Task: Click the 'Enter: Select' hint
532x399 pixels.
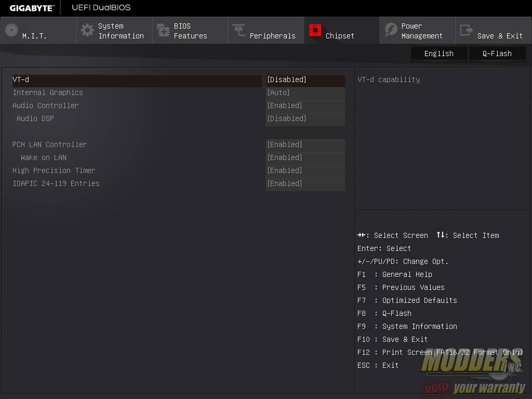Action: (384, 248)
